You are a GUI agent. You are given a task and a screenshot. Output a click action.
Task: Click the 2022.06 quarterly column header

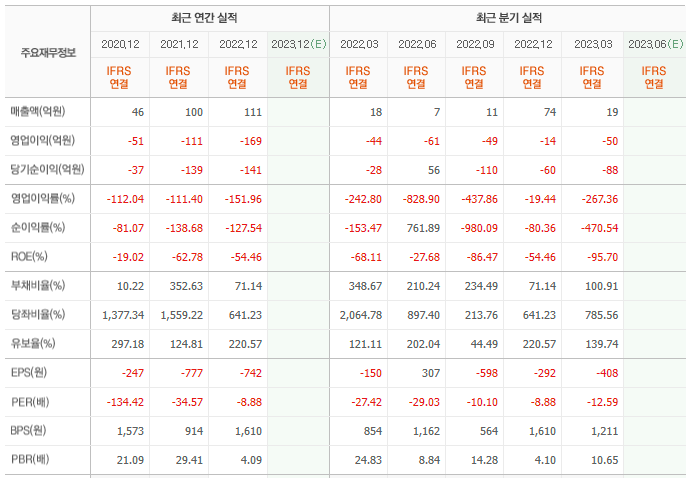[x=417, y=44]
